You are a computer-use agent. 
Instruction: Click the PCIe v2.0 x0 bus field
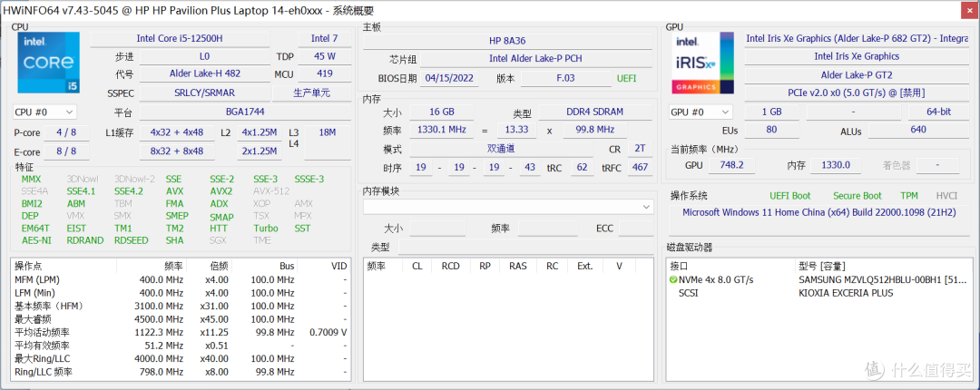coord(857,93)
